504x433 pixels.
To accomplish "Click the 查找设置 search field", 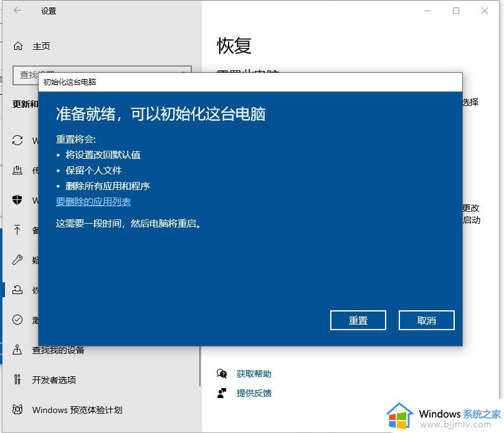I will click(102, 75).
